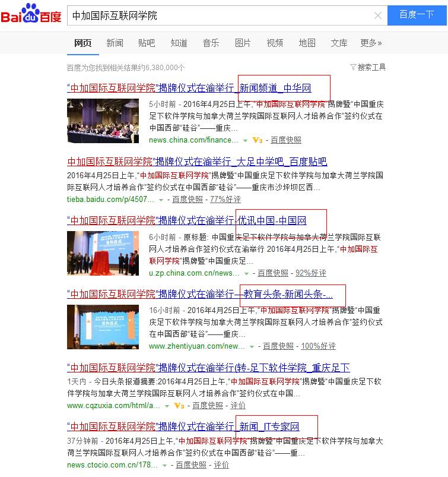
Task: Open 百度快照 for the cqzuxia.com result
Action: pyautogui.click(x=208, y=406)
